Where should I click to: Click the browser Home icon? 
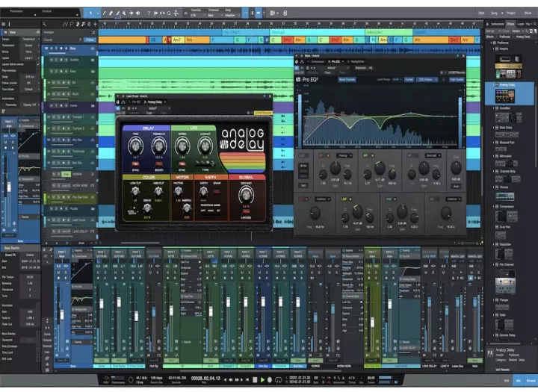pyautogui.click(x=487, y=24)
